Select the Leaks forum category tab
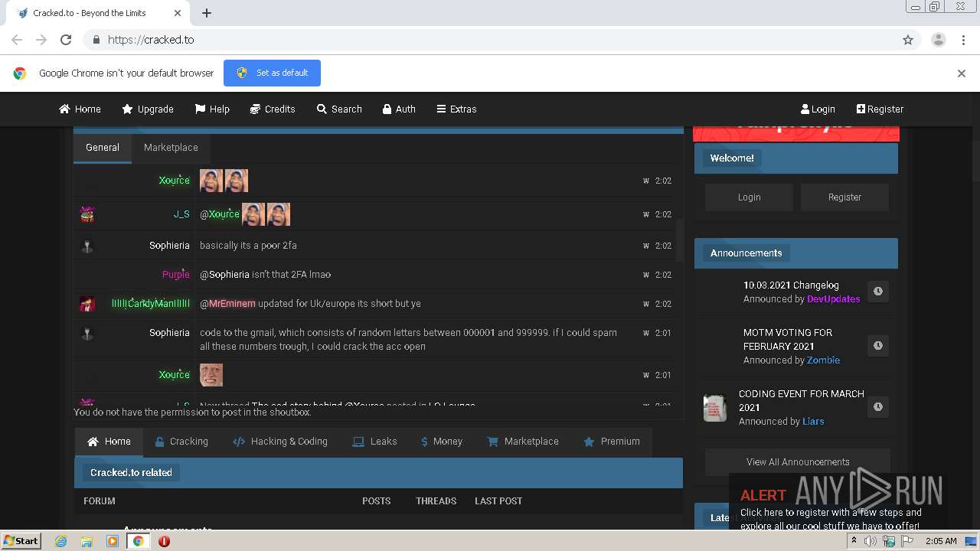The height and width of the screenshot is (551, 980). click(374, 442)
